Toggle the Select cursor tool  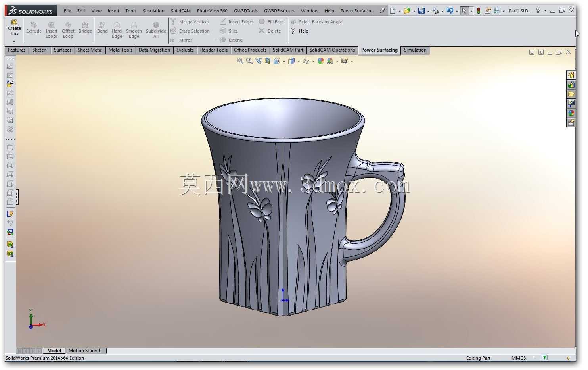pyautogui.click(x=464, y=11)
